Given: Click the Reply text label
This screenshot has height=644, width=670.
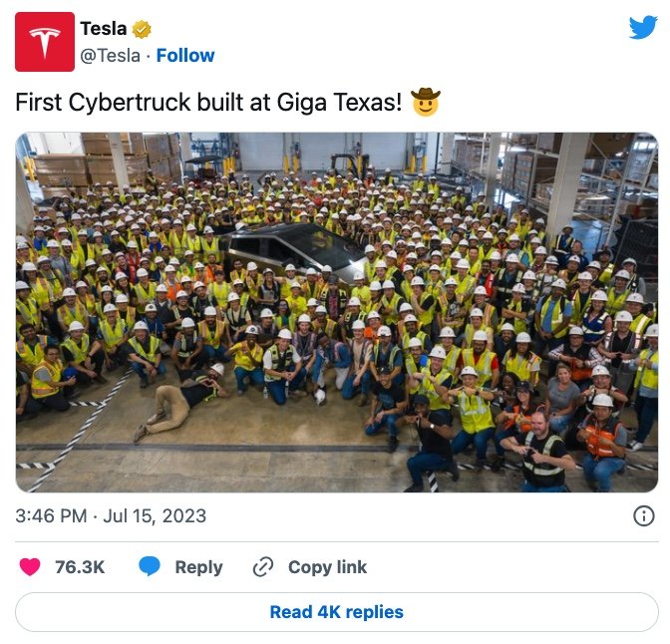Looking at the screenshot, I should [198, 567].
